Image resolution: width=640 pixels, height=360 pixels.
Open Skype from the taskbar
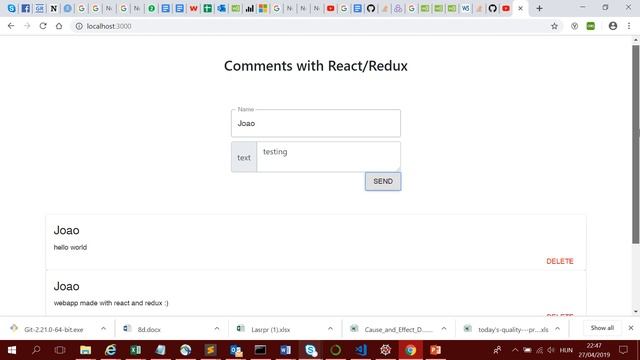coord(311,350)
